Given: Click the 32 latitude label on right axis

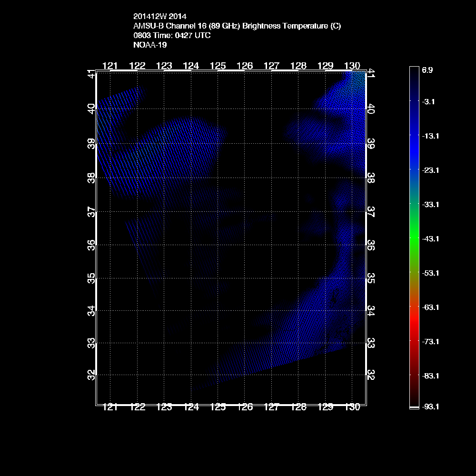Looking at the screenshot, I should (x=371, y=376).
